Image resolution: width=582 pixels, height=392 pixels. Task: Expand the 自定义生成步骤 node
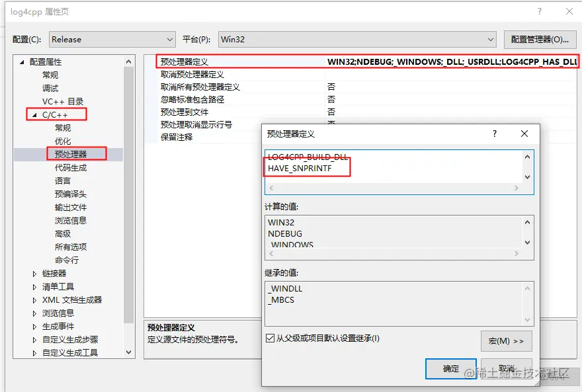pos(34,340)
